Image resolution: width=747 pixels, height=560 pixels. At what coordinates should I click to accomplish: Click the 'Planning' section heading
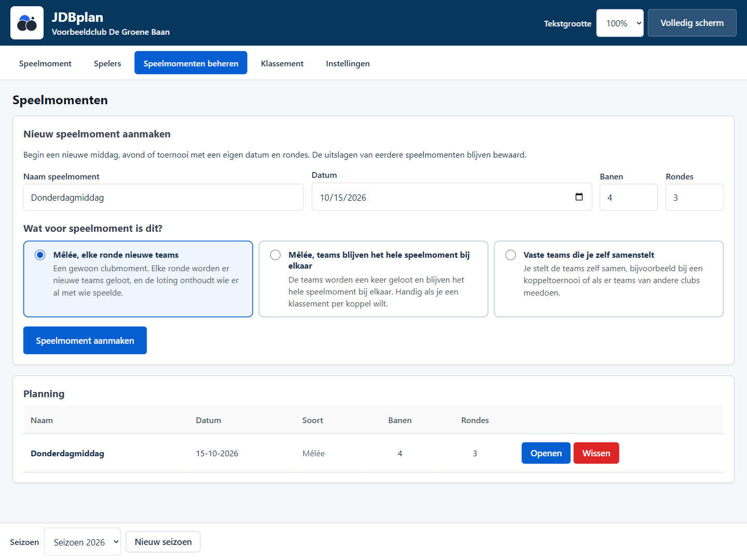pos(44,394)
